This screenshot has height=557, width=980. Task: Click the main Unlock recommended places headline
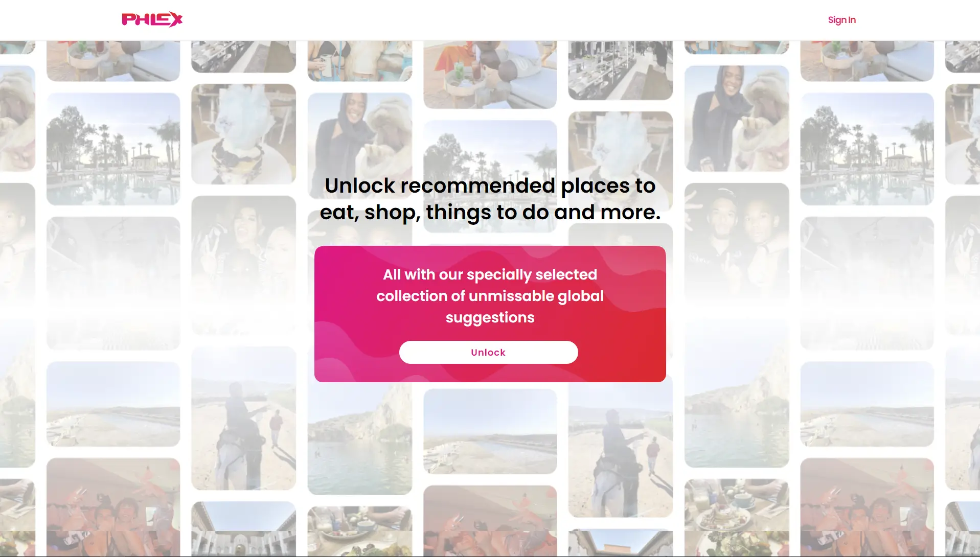click(x=490, y=199)
